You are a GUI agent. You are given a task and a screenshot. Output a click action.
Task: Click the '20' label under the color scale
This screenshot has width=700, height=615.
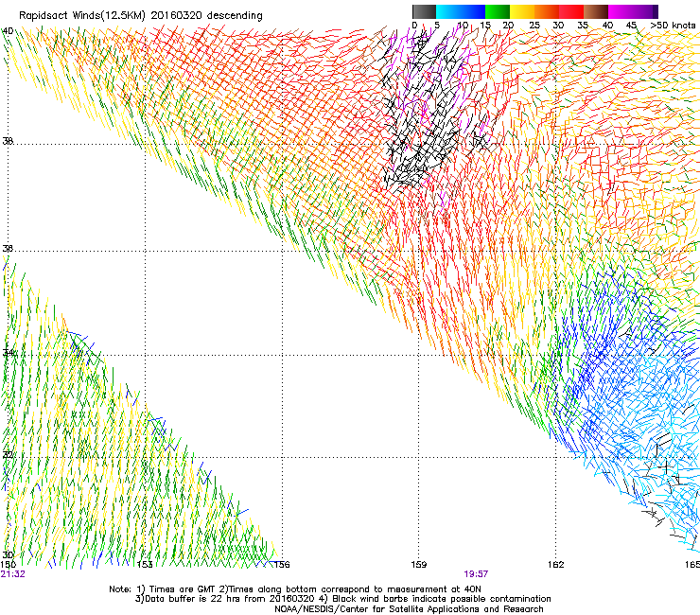(508, 26)
